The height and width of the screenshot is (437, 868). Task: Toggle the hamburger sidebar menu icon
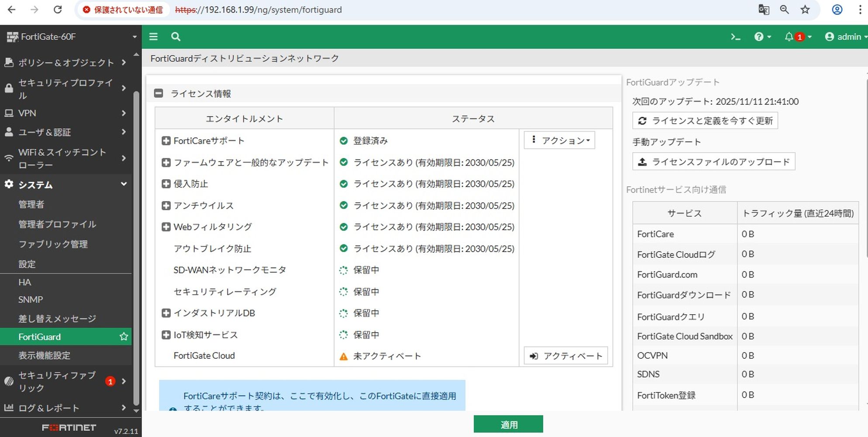153,37
